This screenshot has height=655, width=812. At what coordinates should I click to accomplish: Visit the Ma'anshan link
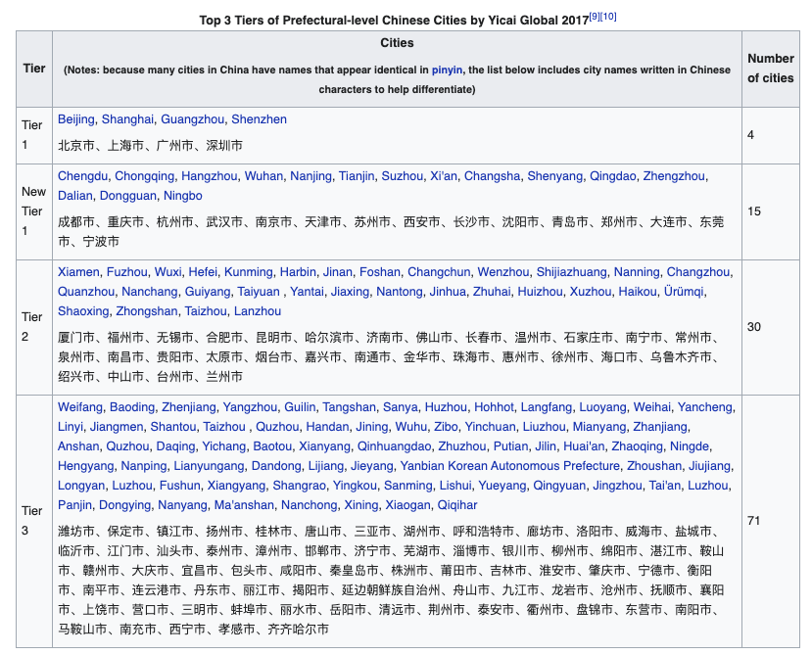(x=245, y=505)
